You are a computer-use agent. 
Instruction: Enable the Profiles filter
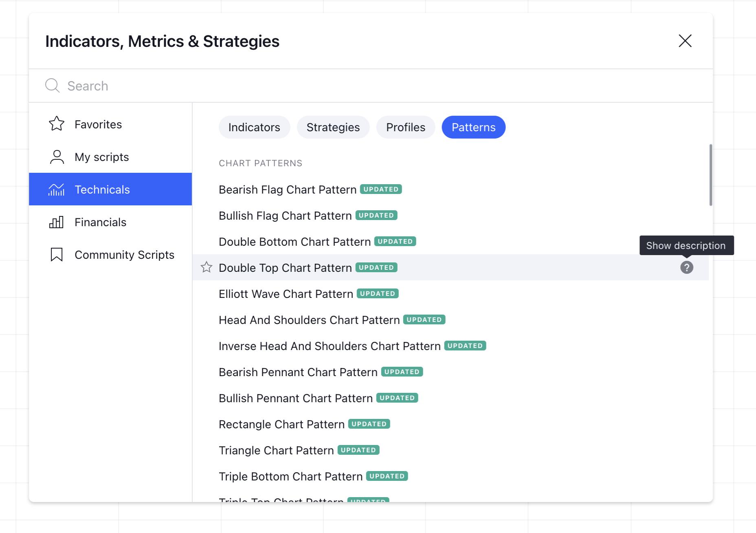click(x=405, y=127)
